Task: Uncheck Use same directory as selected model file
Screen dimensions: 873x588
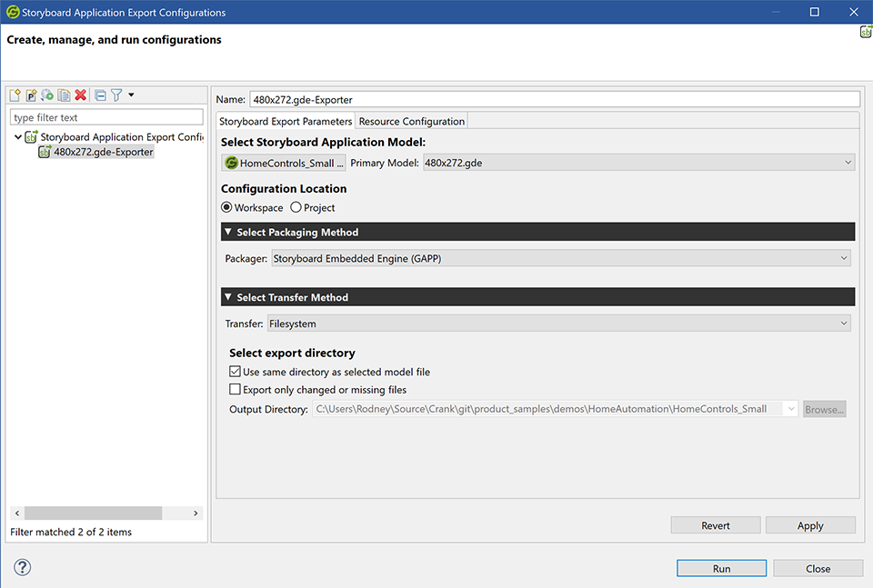Action: coord(235,371)
